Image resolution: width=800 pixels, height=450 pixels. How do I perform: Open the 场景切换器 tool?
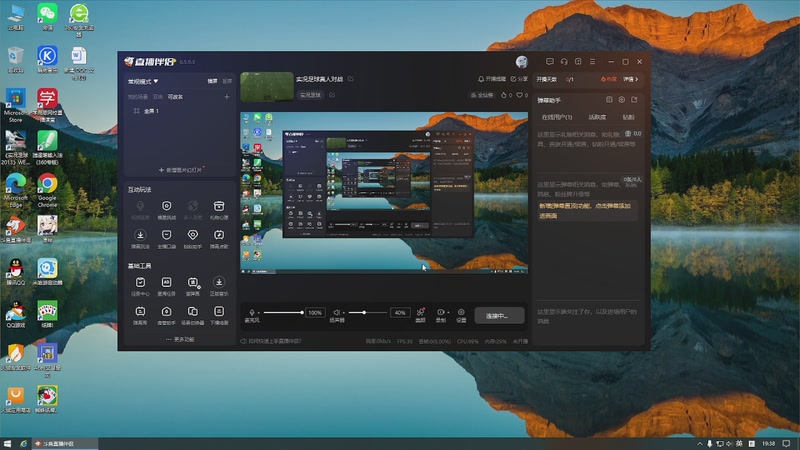192,315
